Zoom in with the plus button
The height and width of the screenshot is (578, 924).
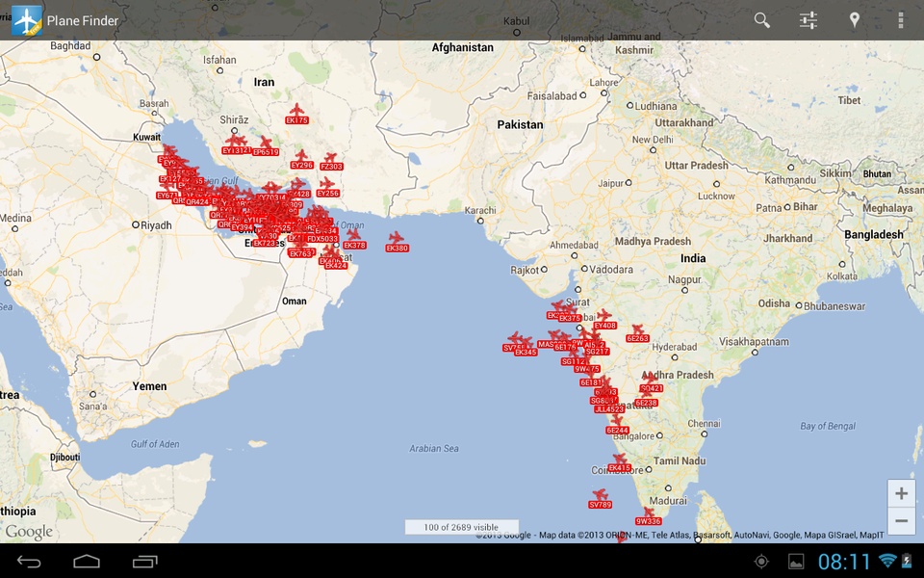901,493
